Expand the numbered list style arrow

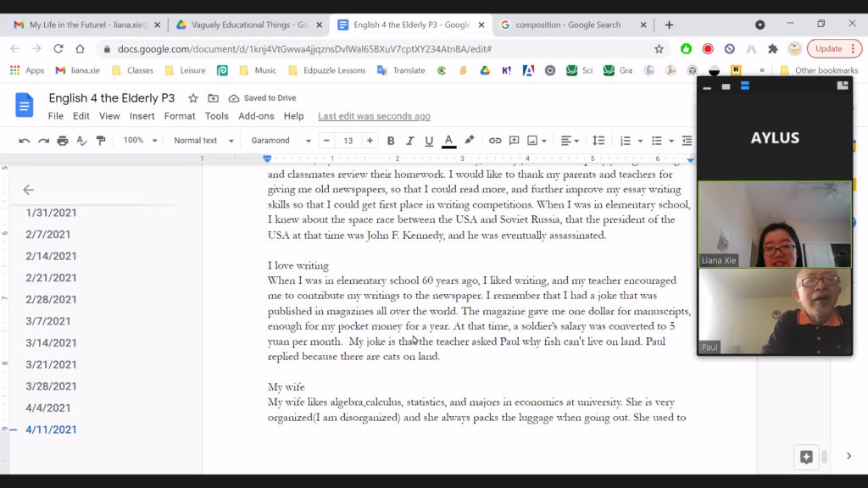click(x=640, y=141)
